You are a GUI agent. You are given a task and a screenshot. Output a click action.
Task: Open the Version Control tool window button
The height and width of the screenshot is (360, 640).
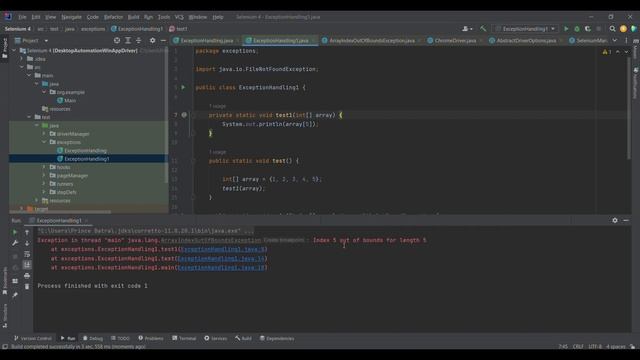(x=33, y=338)
